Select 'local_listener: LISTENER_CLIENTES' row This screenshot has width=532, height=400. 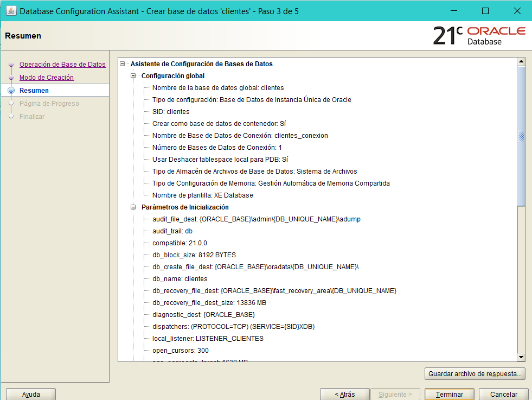(x=208, y=339)
